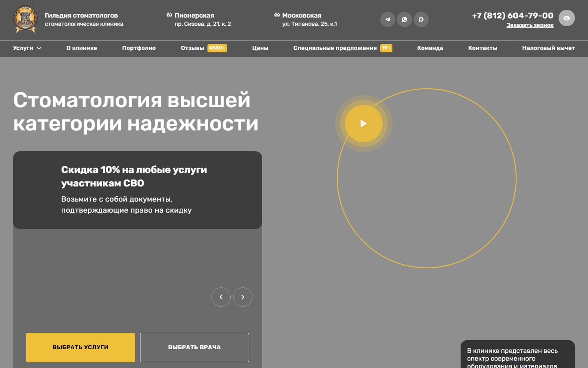Open Специальные предложения page
This screenshot has height=368, width=588.
(335, 48)
